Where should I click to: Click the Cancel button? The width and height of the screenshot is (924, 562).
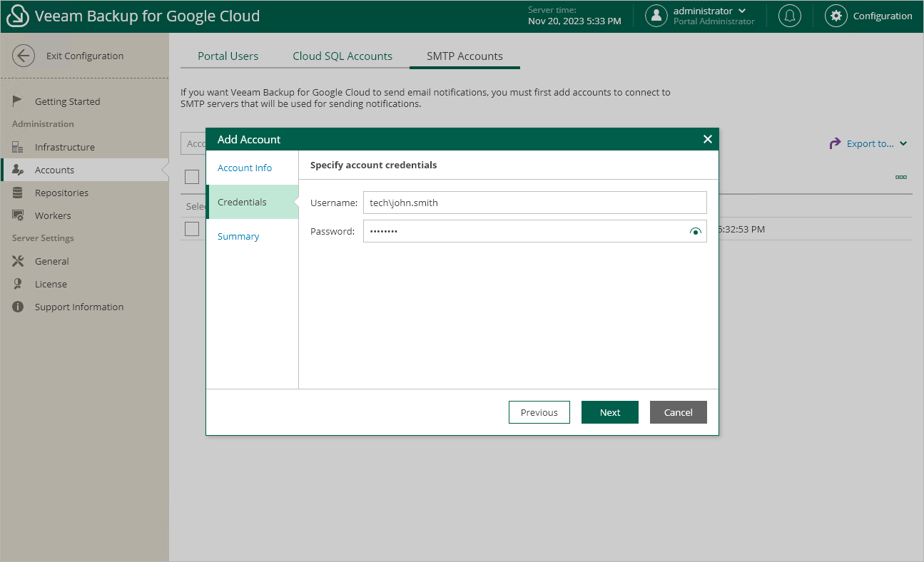[x=679, y=412]
